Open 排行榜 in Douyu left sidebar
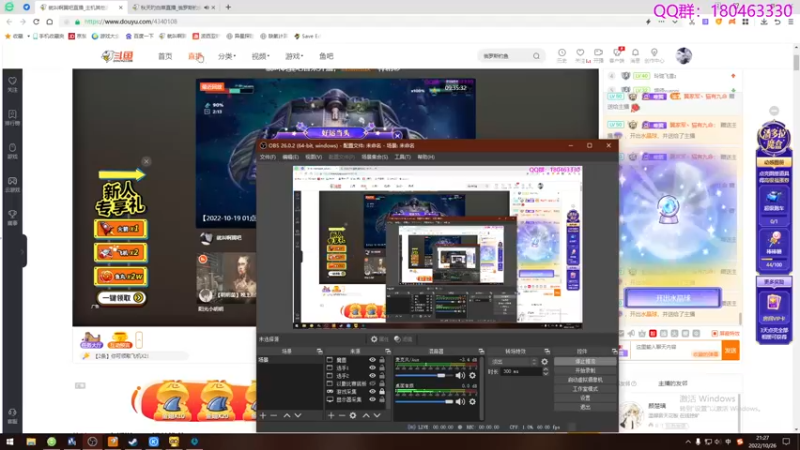 point(12,117)
